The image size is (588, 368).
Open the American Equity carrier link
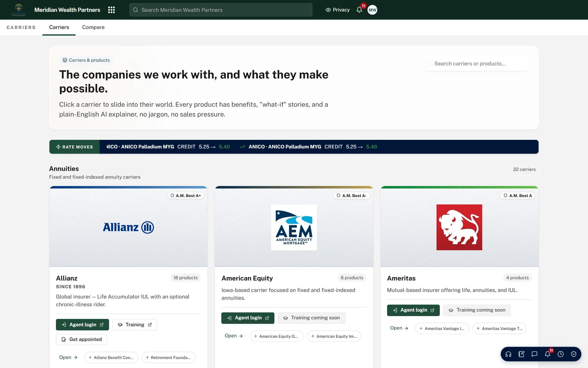pos(234,336)
